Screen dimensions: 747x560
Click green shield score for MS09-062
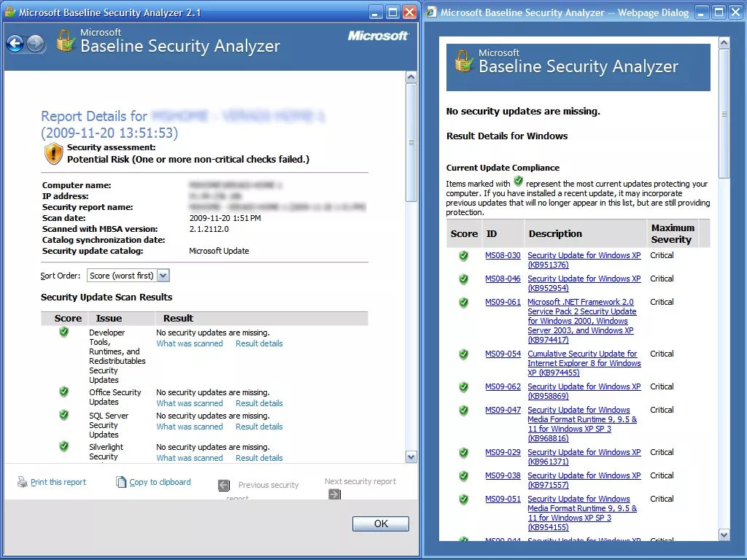[463, 388]
